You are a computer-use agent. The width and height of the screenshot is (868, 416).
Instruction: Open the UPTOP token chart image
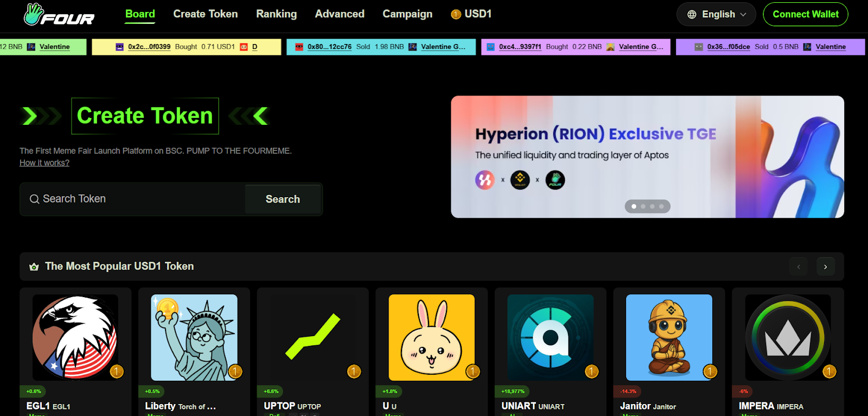pos(313,337)
